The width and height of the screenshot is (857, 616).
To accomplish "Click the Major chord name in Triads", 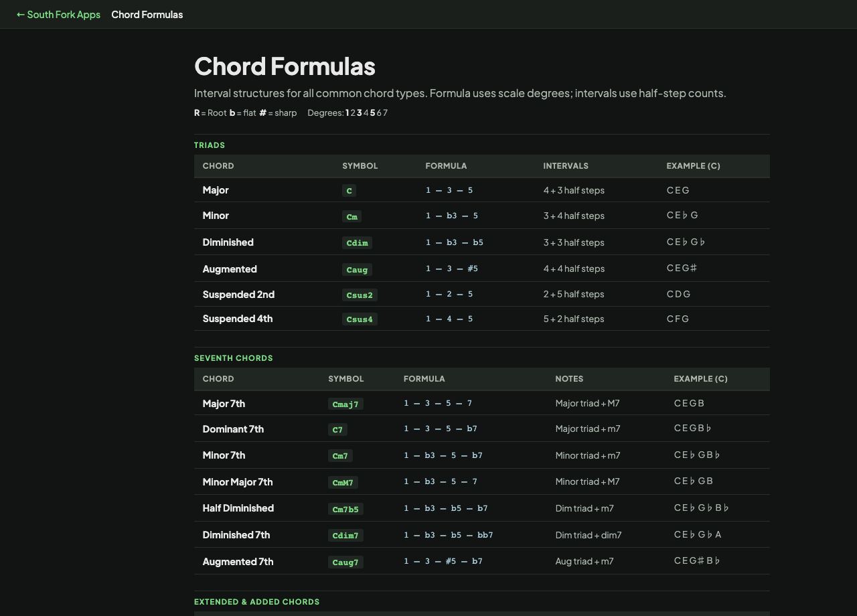I will [216, 190].
